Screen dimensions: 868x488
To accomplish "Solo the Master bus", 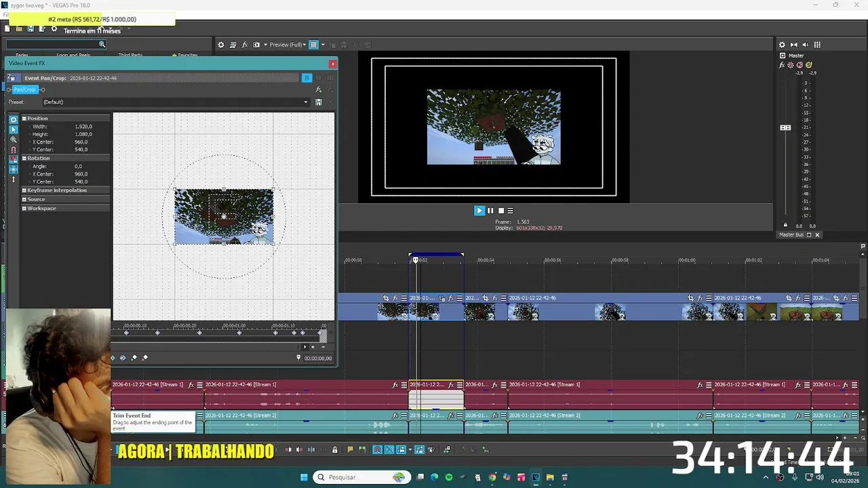I will click(808, 65).
